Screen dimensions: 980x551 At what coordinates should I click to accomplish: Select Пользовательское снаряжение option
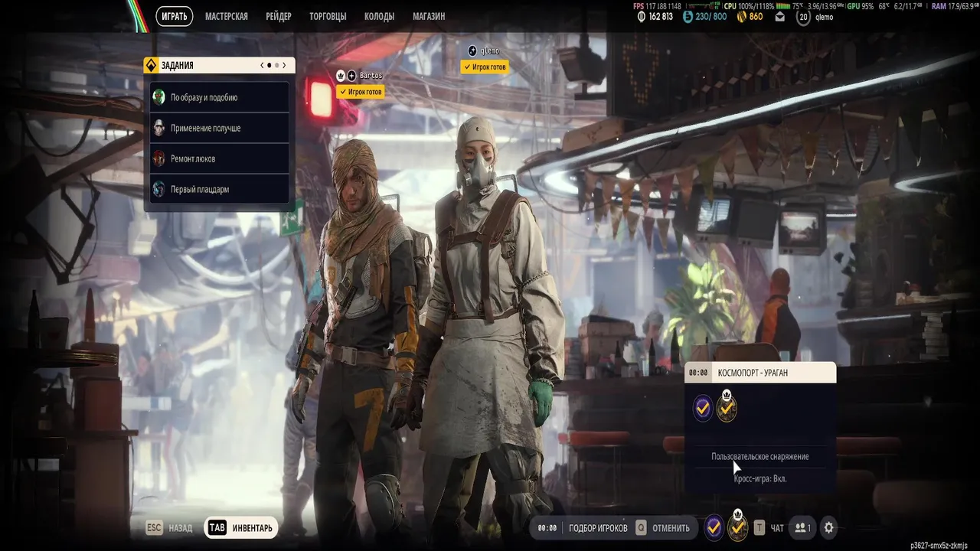tap(760, 456)
